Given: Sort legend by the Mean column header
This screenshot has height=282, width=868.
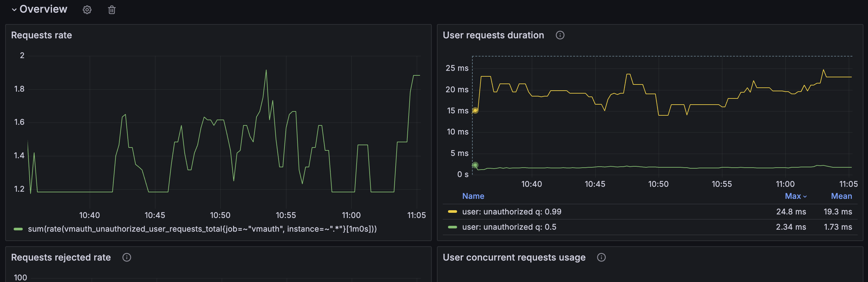Looking at the screenshot, I should (841, 196).
